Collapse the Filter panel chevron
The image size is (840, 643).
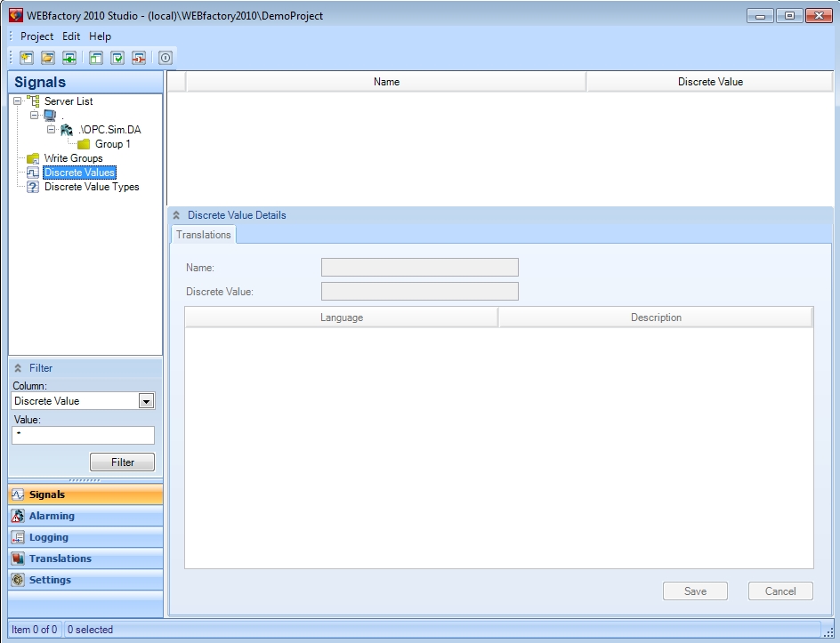(18, 368)
